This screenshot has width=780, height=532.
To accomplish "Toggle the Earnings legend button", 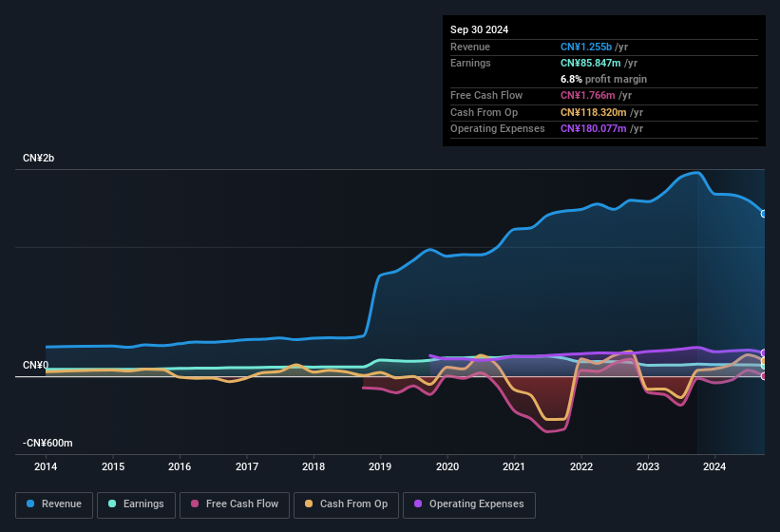I will point(136,504).
